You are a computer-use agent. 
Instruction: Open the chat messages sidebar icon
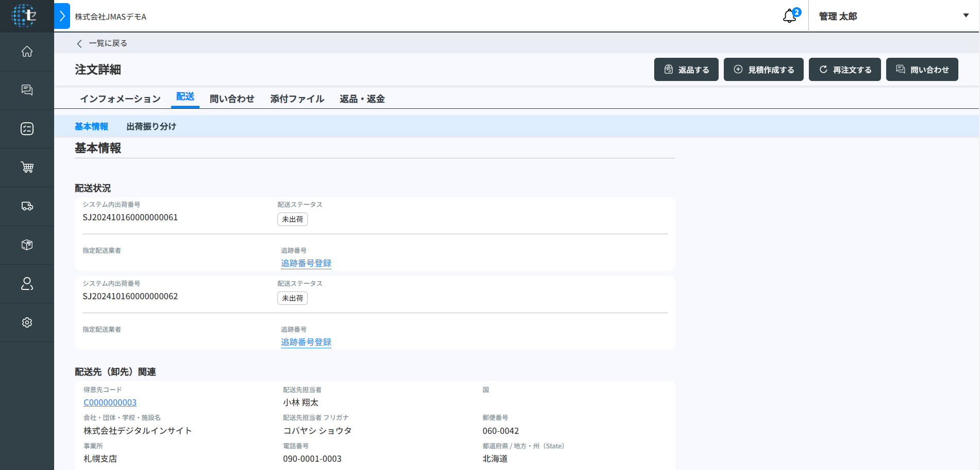coord(27,90)
